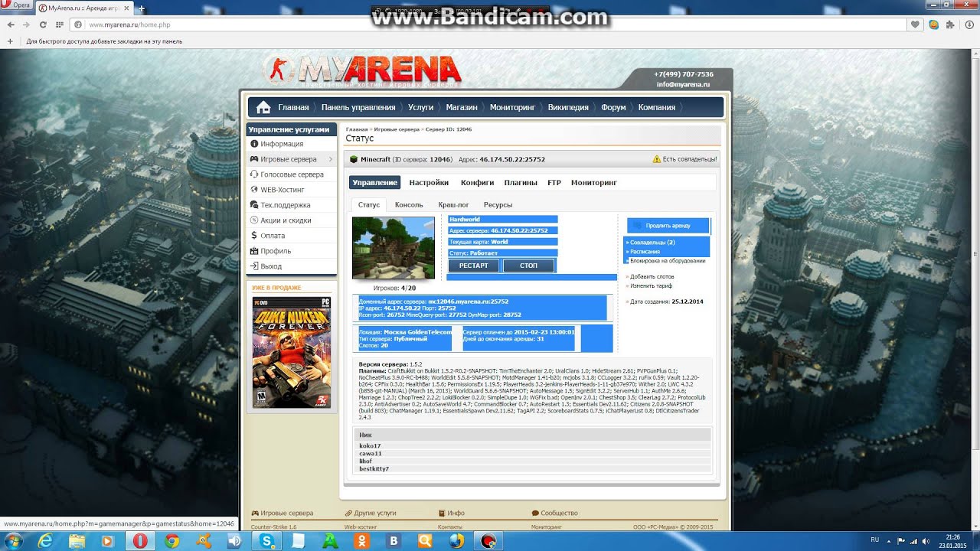Open Speed Dial grid icon
Viewport: 980px width, 551px height.
point(59,24)
